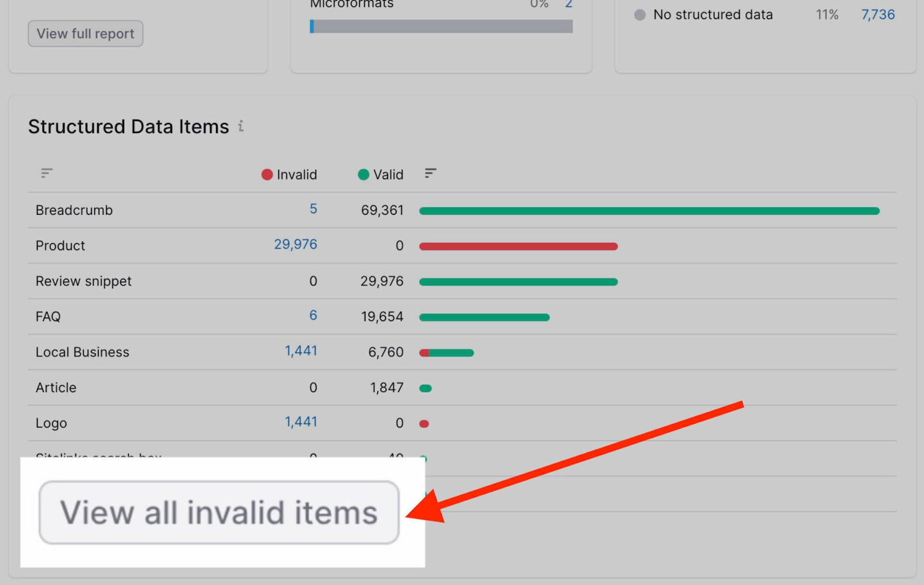The width and height of the screenshot is (924, 585).
Task: Open the 29,976 invalid Product items
Action: click(295, 244)
